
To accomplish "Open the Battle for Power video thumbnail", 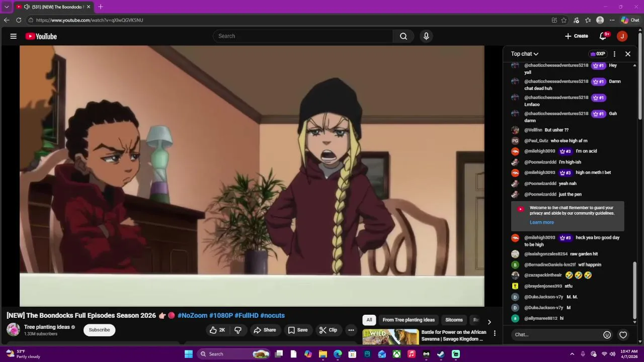I will tap(391, 337).
